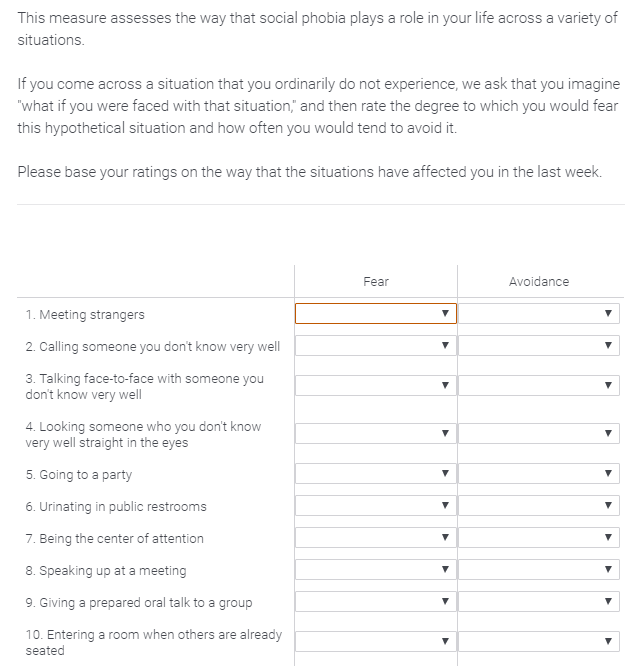Viewport: 636px width, 669px height.
Task: Expand Fear dropdown for being center of attention
Action: pyautogui.click(x=376, y=538)
